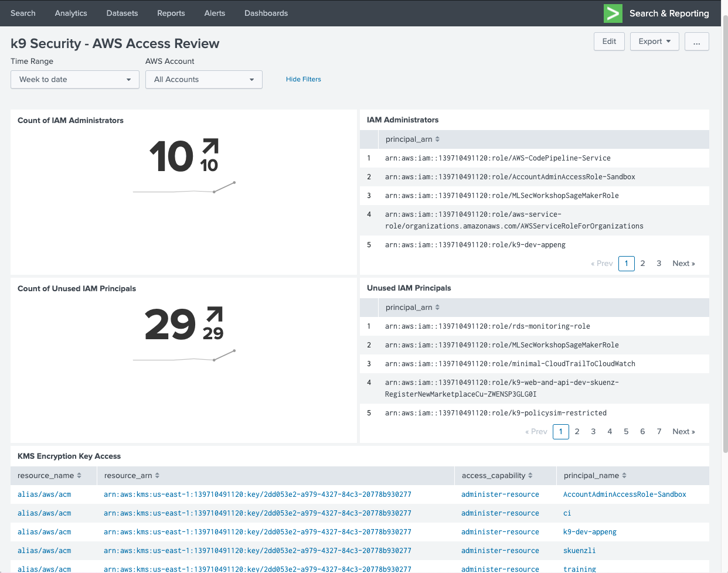
Task: Open the Analytics menu
Action: (x=71, y=13)
